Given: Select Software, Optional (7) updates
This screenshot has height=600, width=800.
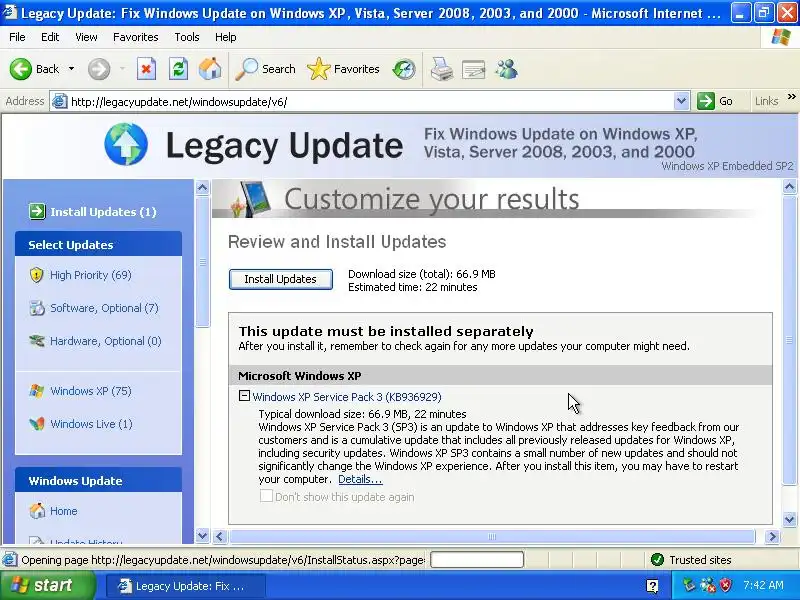Looking at the screenshot, I should pyautogui.click(x=105, y=308).
